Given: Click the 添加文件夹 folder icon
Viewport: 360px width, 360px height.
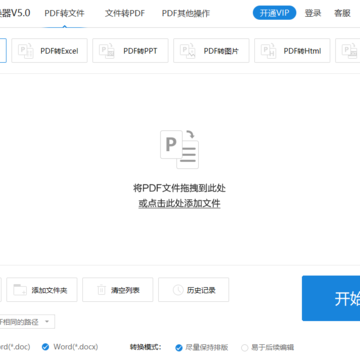Looking at the screenshot, I should [20, 290].
